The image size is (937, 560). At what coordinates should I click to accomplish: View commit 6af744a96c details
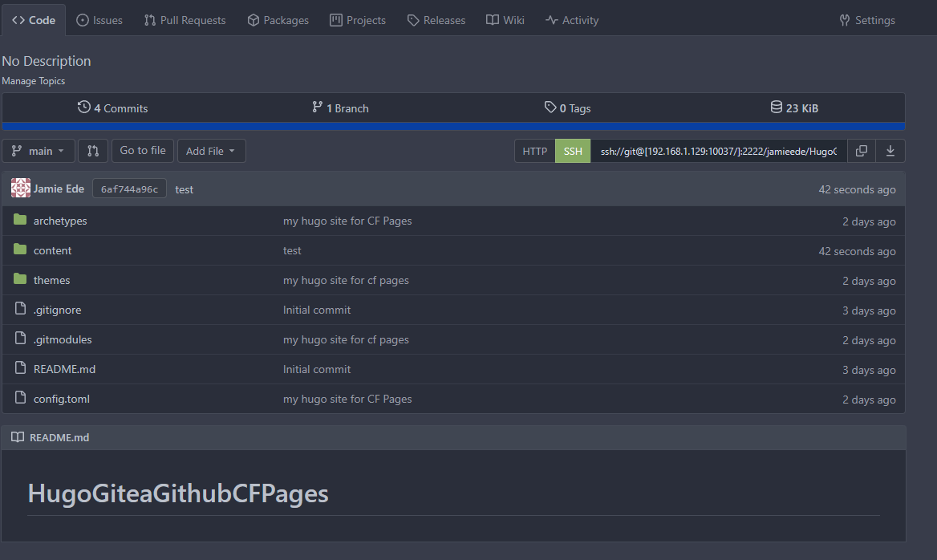click(129, 189)
